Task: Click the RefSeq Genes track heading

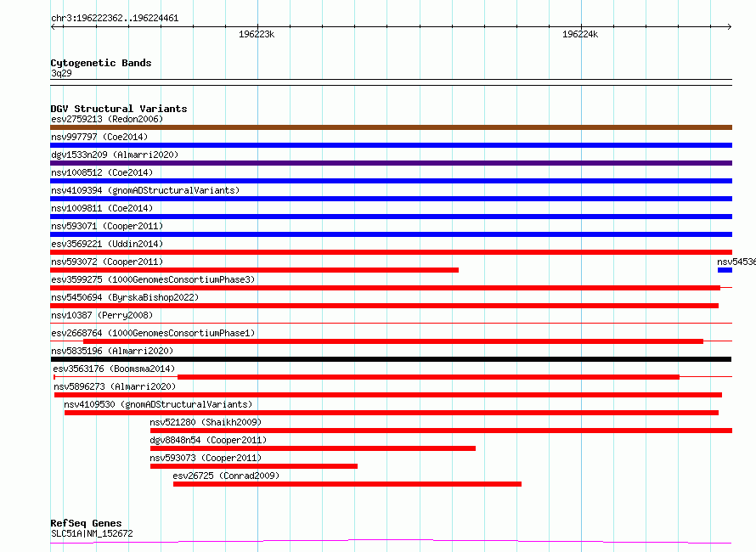Action: [86, 523]
